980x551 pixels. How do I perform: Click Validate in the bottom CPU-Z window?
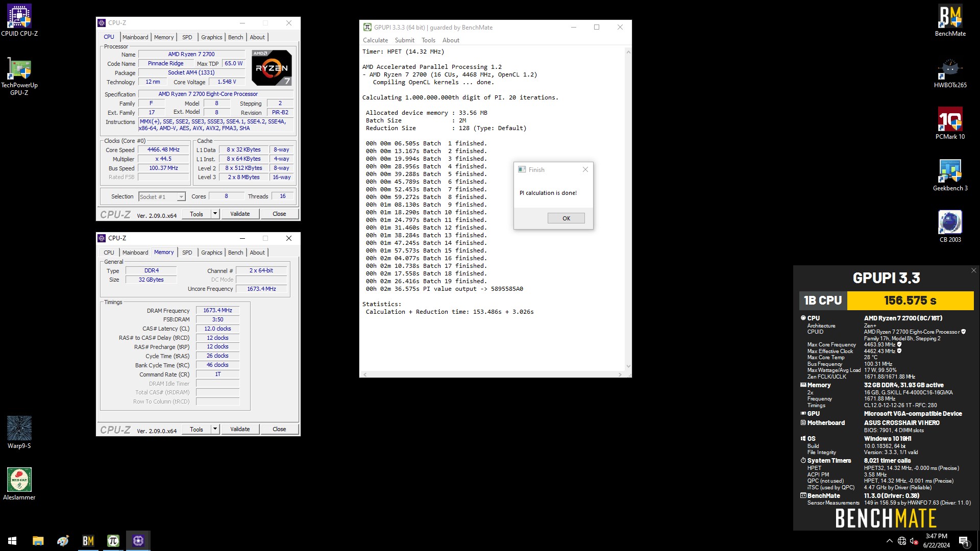pos(240,429)
